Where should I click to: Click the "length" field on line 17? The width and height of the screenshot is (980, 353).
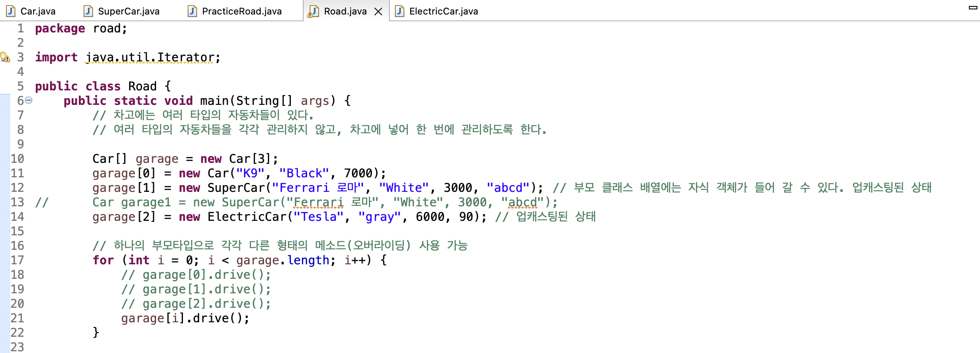coord(308,260)
